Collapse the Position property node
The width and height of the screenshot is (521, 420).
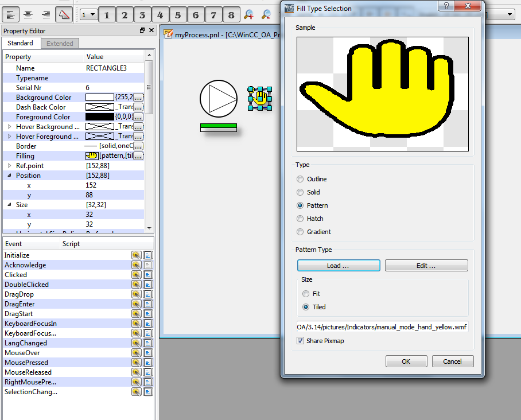point(9,176)
